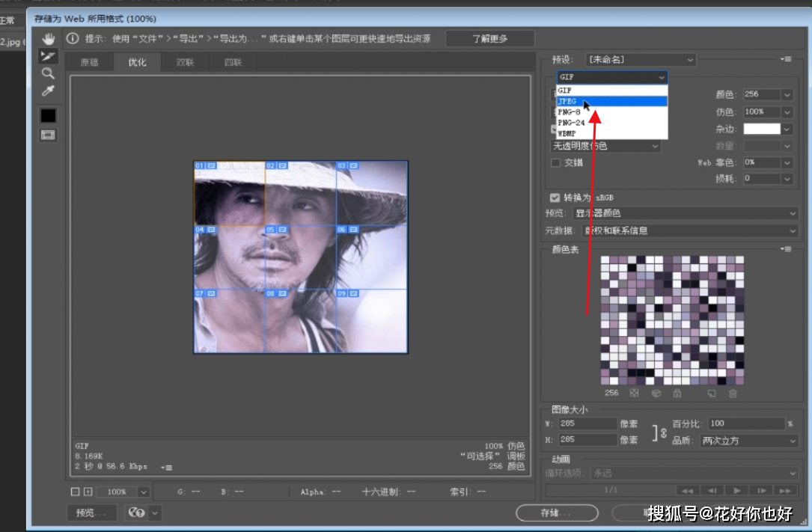The height and width of the screenshot is (532, 812).
Task: Select the Hand tool
Action: coord(48,39)
